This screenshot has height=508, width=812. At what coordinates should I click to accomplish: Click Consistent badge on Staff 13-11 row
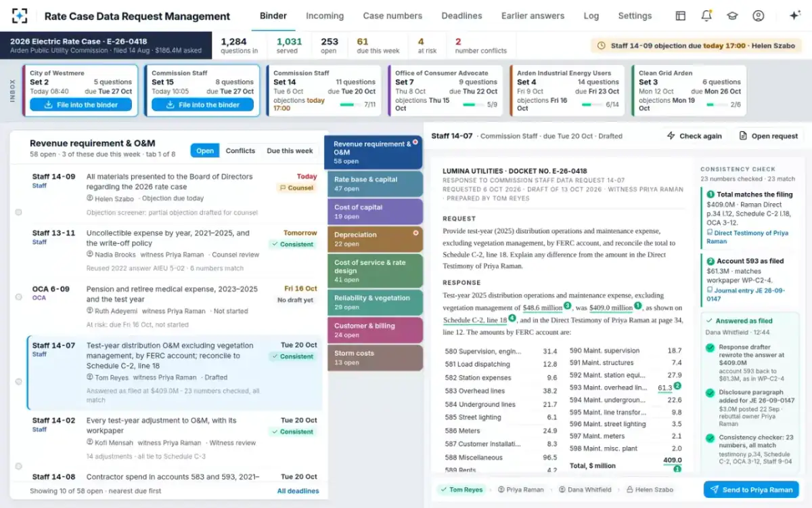(292, 244)
